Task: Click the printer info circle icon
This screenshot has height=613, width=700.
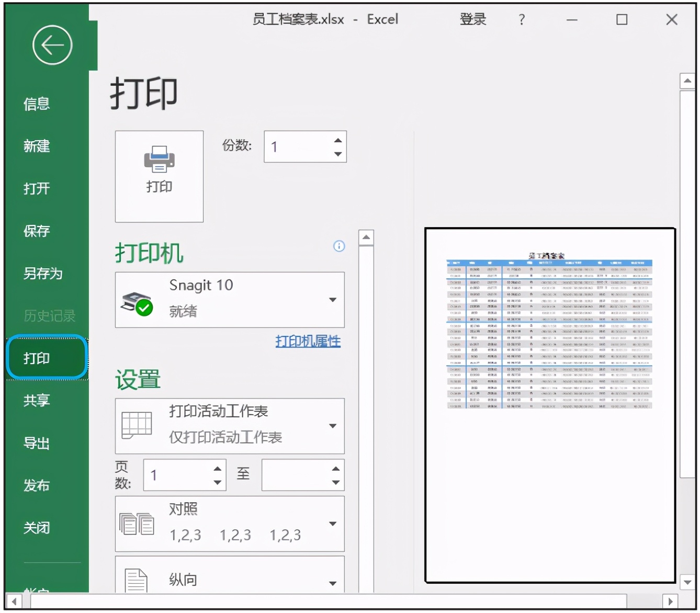Action: [338, 247]
